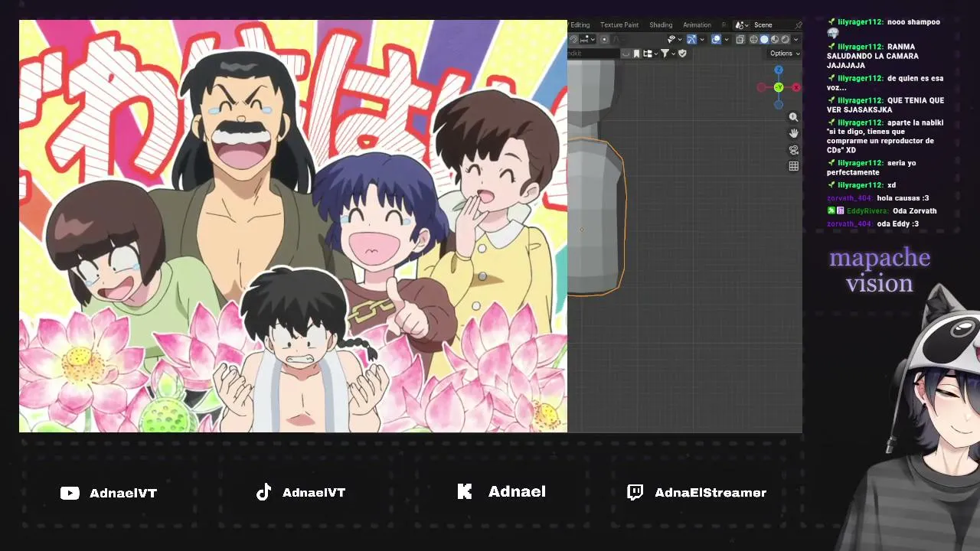Click the Twitch logo in stream footer

pos(635,492)
